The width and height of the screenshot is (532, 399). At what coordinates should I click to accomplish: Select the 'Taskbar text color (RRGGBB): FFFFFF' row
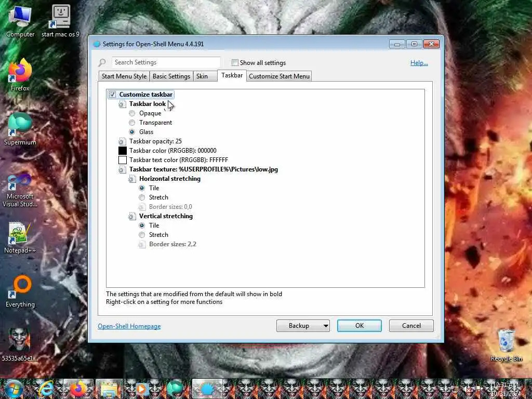pyautogui.click(x=179, y=160)
